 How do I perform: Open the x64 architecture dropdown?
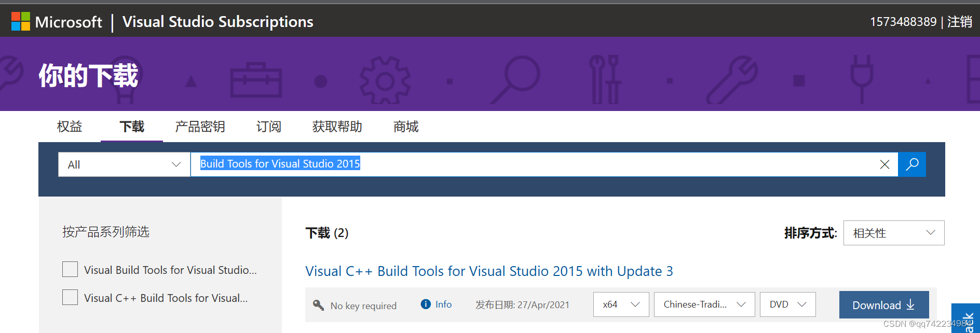[621, 304]
